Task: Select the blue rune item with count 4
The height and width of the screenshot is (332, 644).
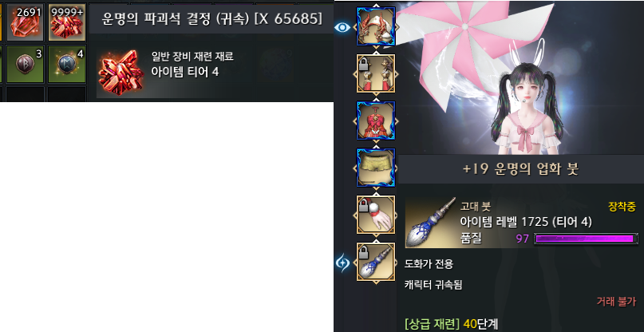Action: coord(66,64)
